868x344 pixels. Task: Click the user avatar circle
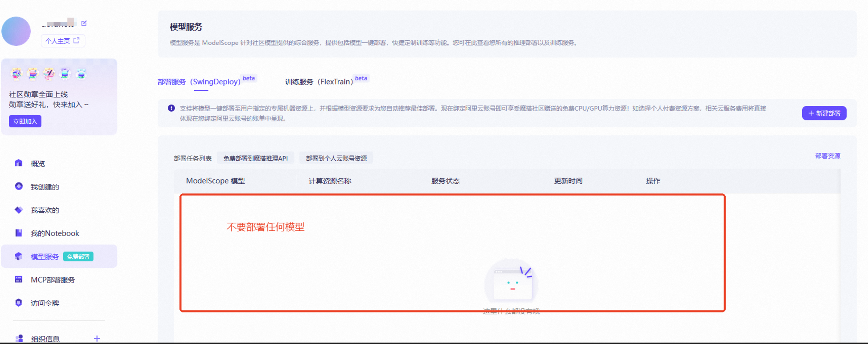[16, 31]
